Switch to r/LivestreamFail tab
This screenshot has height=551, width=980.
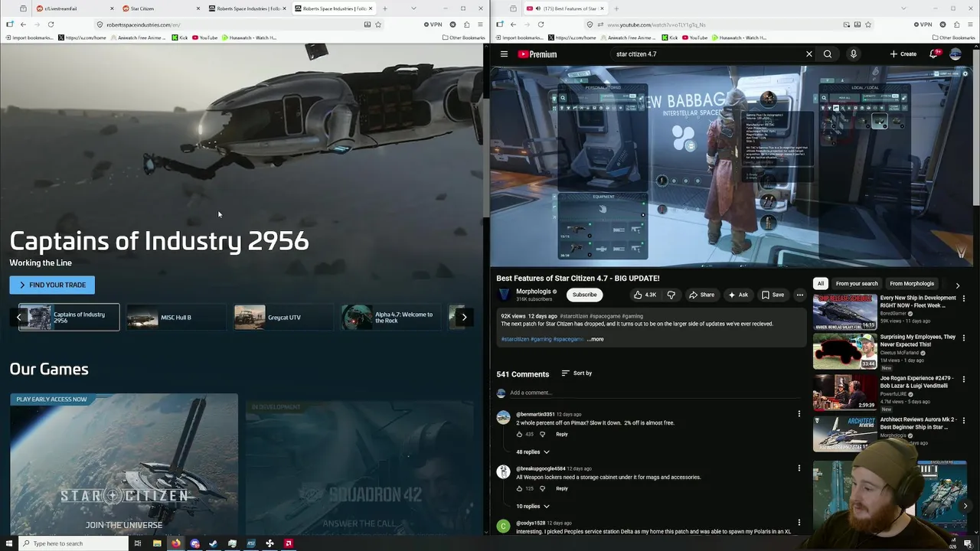(73, 8)
